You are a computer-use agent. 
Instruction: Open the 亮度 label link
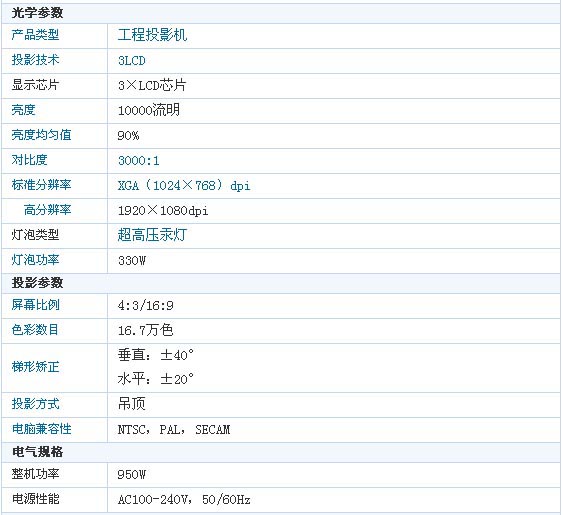point(23,110)
